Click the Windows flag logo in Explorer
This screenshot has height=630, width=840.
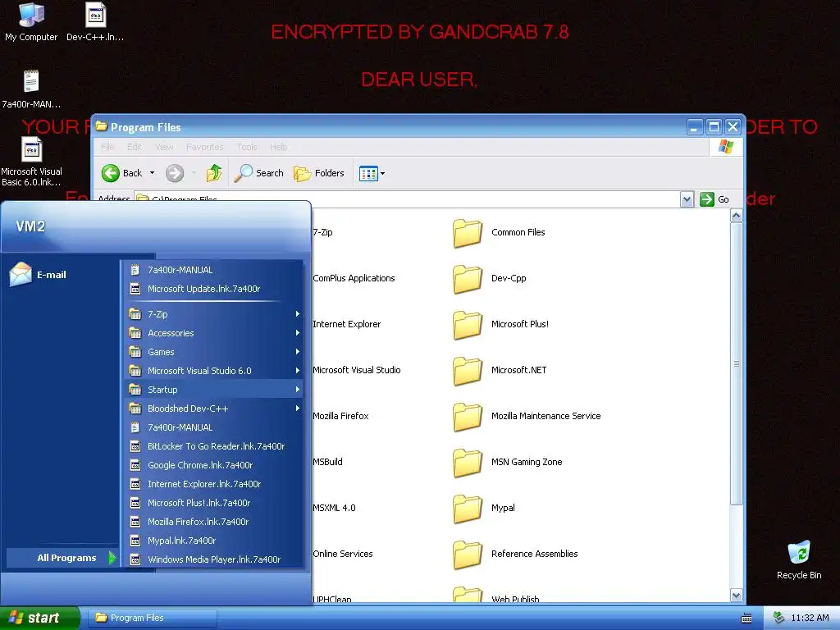[726, 147]
